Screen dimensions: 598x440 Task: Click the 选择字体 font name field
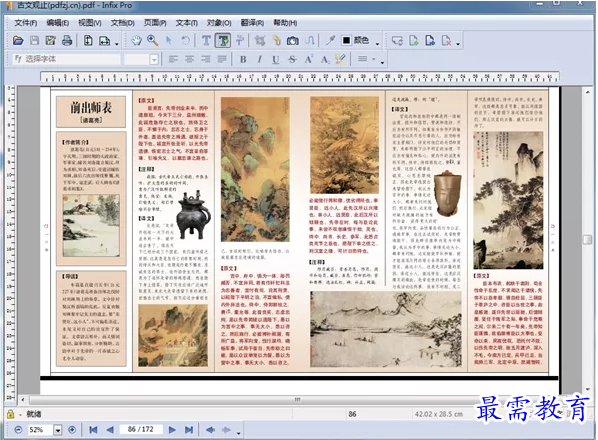pyautogui.click(x=67, y=59)
